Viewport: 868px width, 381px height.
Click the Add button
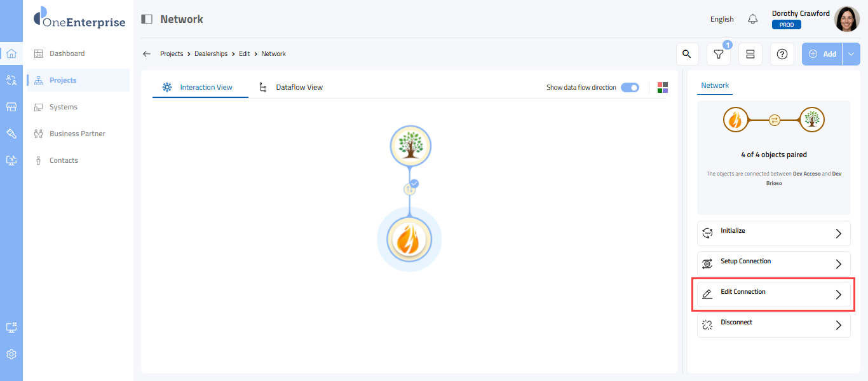[822, 54]
